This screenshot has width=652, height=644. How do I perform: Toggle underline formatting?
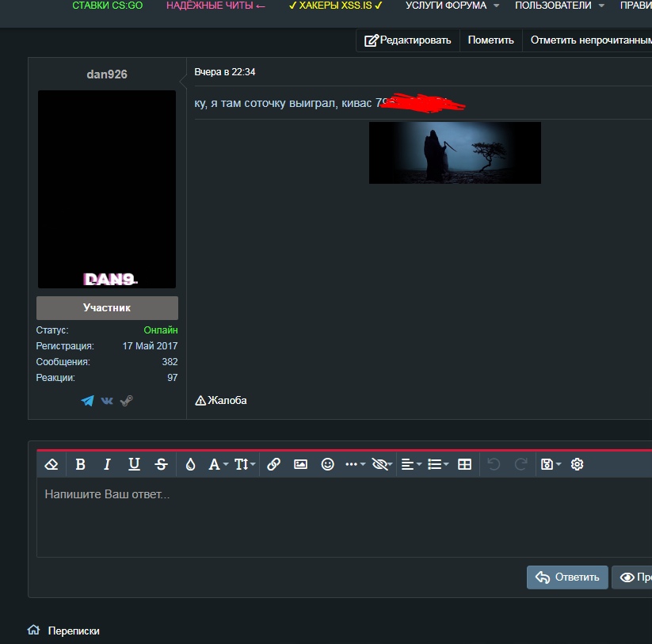tap(134, 465)
